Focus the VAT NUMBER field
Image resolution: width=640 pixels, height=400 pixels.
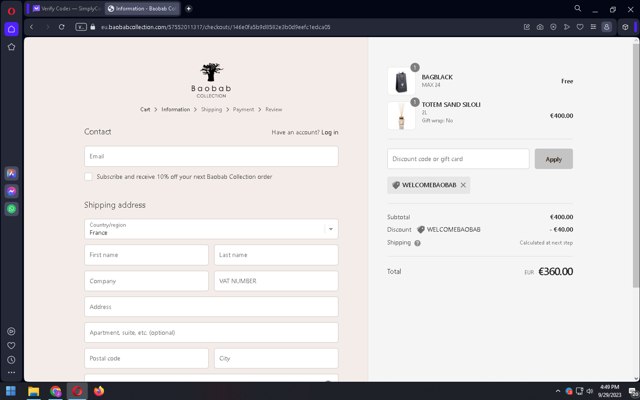(276, 281)
